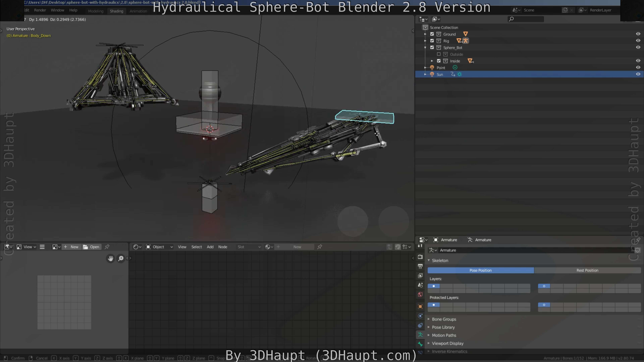The image size is (644, 362).
Task: Enable the Outside collection checkbox
Action: coord(439,54)
